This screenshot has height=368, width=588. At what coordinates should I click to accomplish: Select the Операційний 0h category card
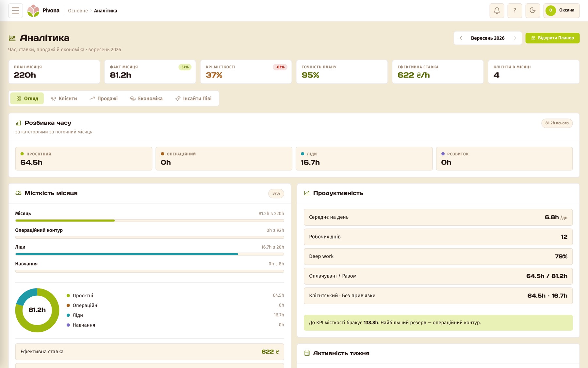[x=224, y=159]
